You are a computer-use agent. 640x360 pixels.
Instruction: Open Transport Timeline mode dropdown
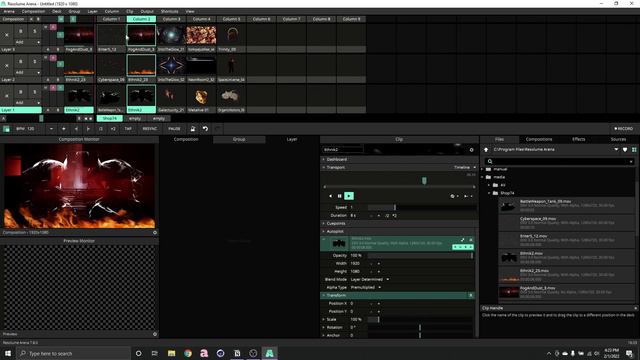click(465, 167)
